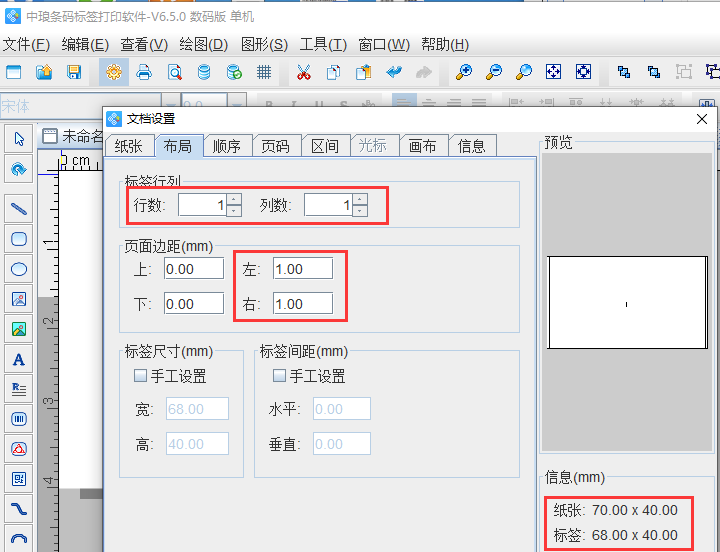The height and width of the screenshot is (552, 720).
Task: Switch to the 纸张 tab
Action: tap(128, 145)
